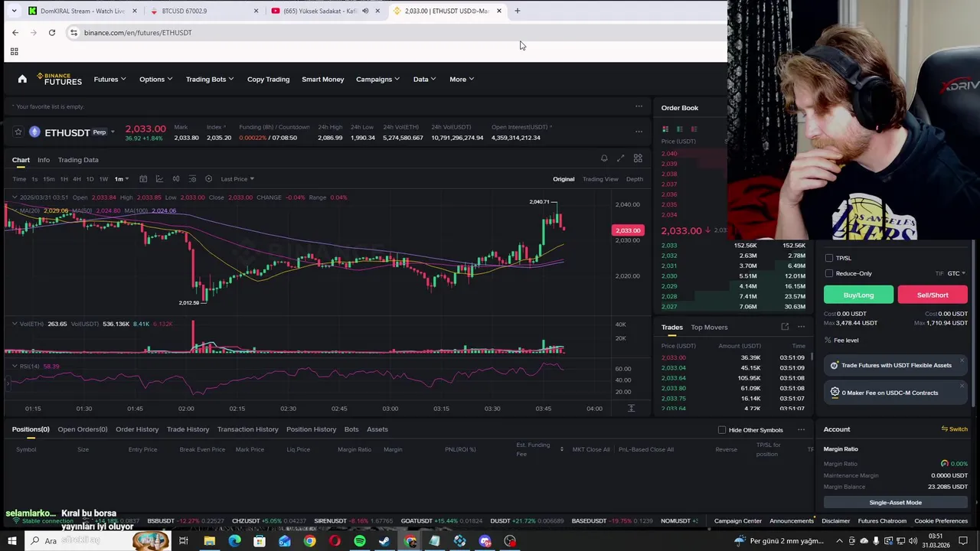980x551 pixels.
Task: Click the Single-Asset Mode button
Action: tap(896, 503)
